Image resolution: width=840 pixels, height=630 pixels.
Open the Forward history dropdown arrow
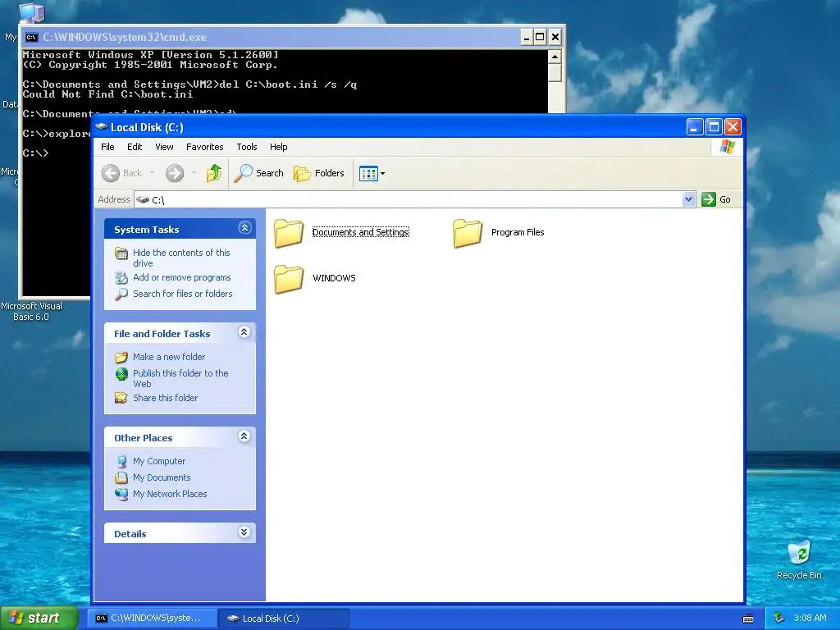(194, 173)
